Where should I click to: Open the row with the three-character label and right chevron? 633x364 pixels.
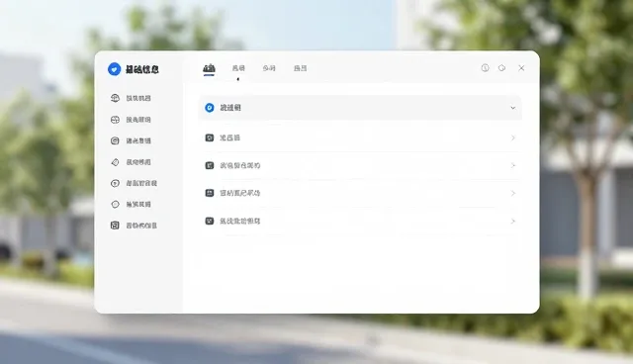[360, 138]
